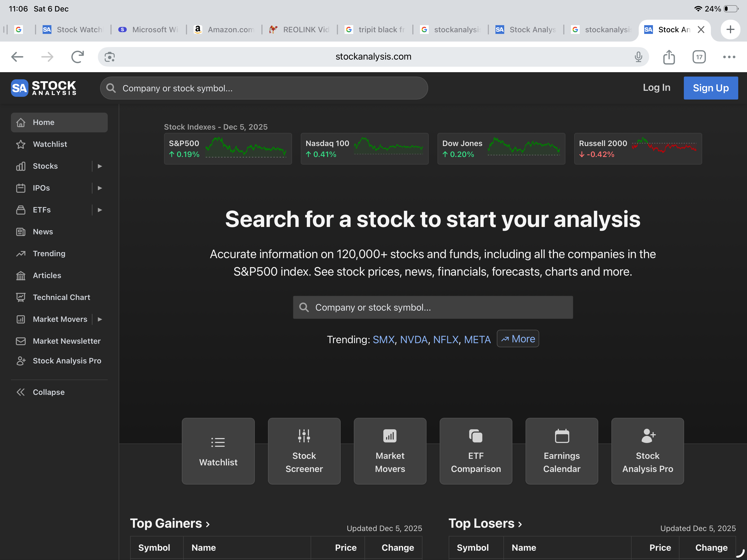Tap the share icon in toolbar

coord(669,57)
